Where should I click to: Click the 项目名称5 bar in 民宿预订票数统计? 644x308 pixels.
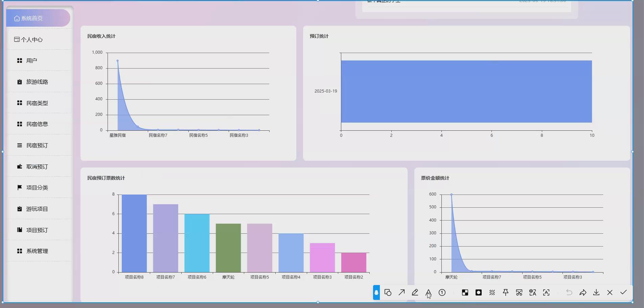tap(260, 248)
